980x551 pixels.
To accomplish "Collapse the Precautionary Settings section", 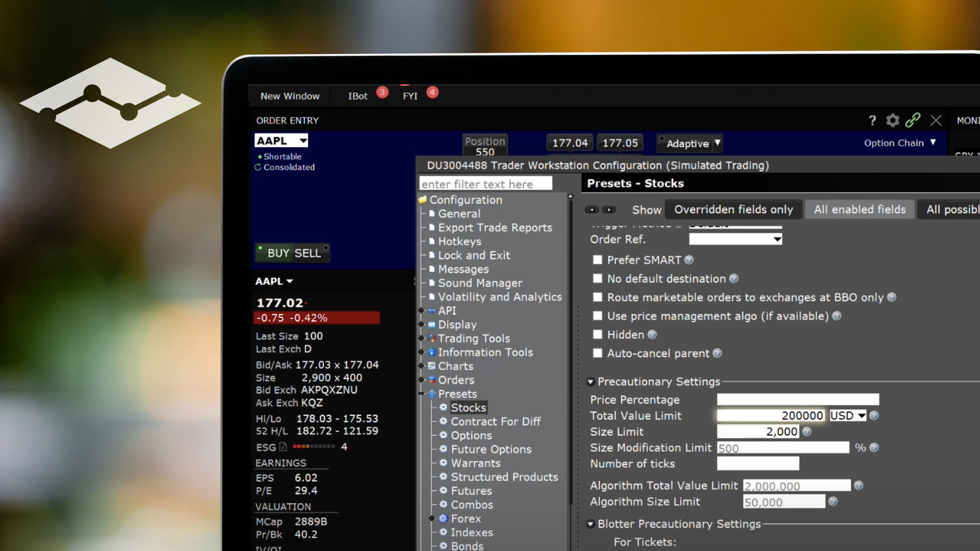I will coord(591,382).
